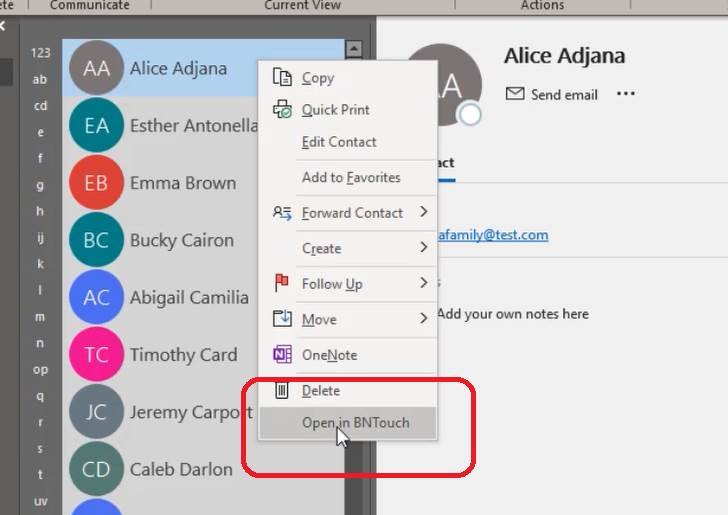Click the BC avatar of Bucky Cairon
Image resolution: width=728 pixels, height=515 pixels.
click(96, 240)
